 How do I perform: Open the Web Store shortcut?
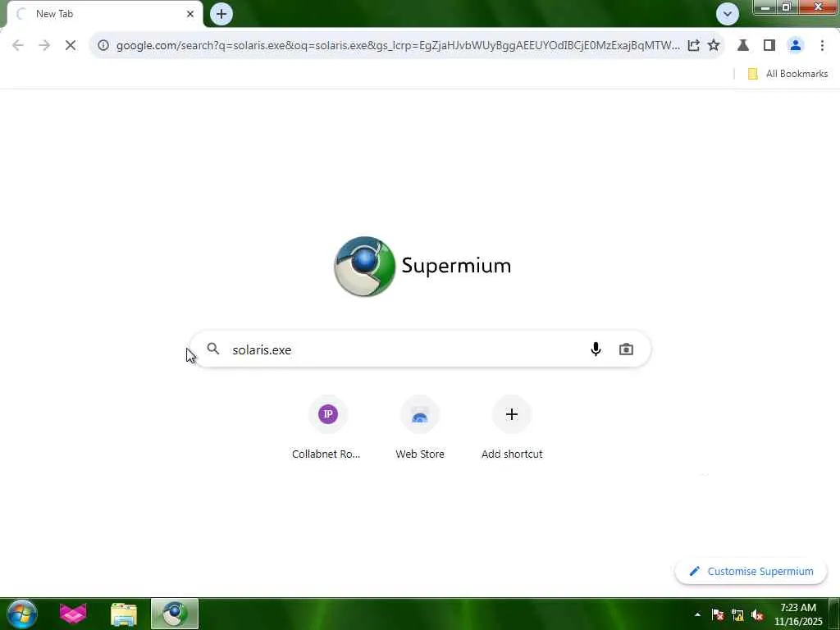coord(420,428)
